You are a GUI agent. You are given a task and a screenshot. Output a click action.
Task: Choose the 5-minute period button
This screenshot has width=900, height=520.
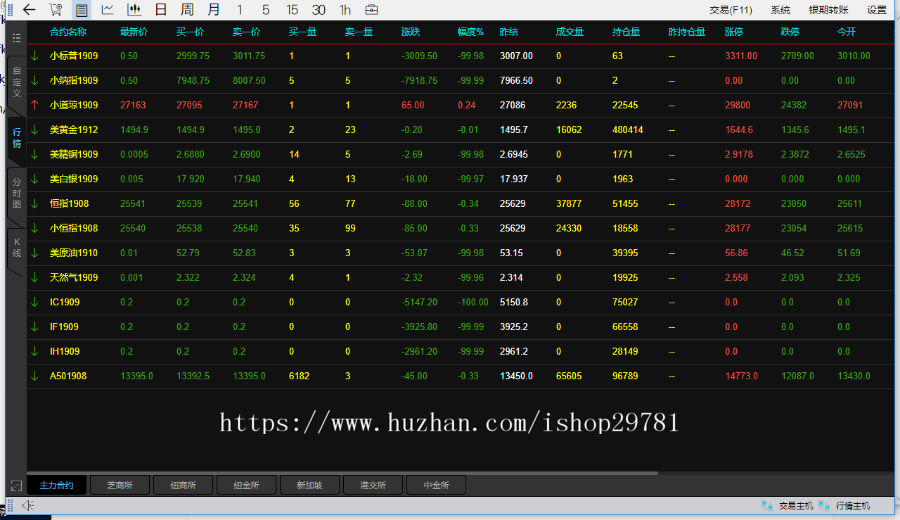click(265, 10)
